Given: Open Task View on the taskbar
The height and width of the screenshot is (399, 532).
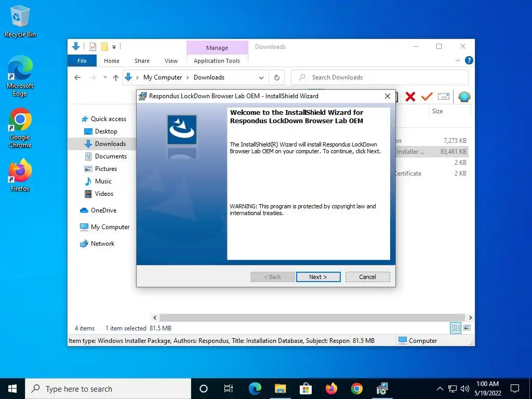Looking at the screenshot, I should pos(229,389).
